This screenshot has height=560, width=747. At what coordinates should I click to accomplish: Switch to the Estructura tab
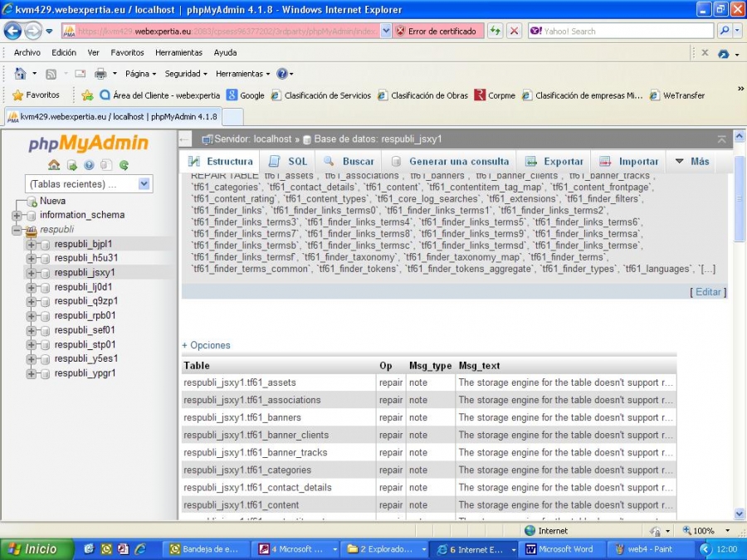point(220,162)
